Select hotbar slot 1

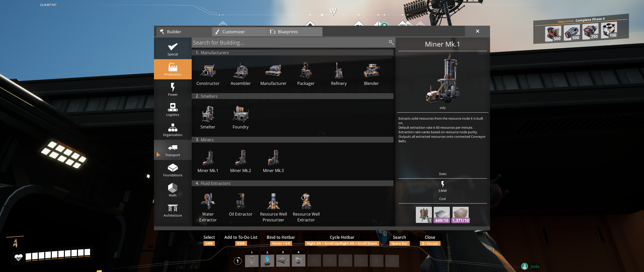coord(252,260)
